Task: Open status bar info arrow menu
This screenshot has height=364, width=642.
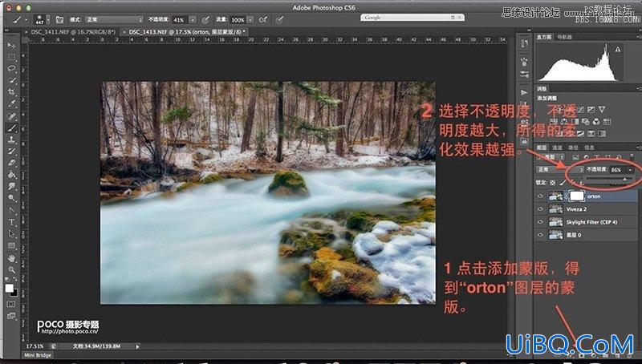Action: coord(137,346)
